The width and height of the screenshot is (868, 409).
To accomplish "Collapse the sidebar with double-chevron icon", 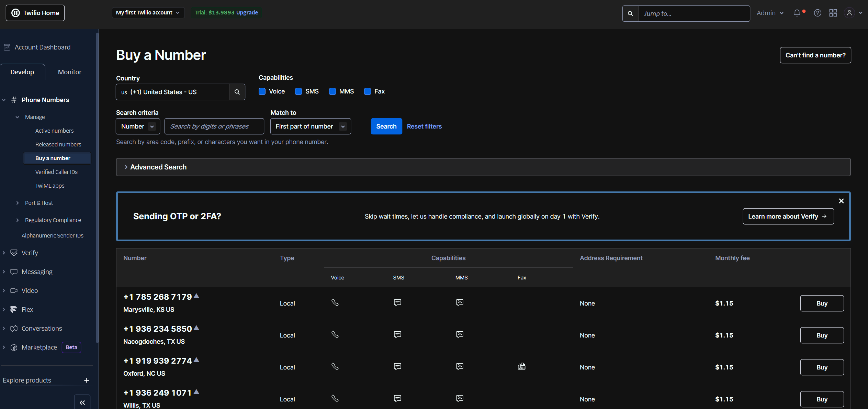I will (x=82, y=402).
